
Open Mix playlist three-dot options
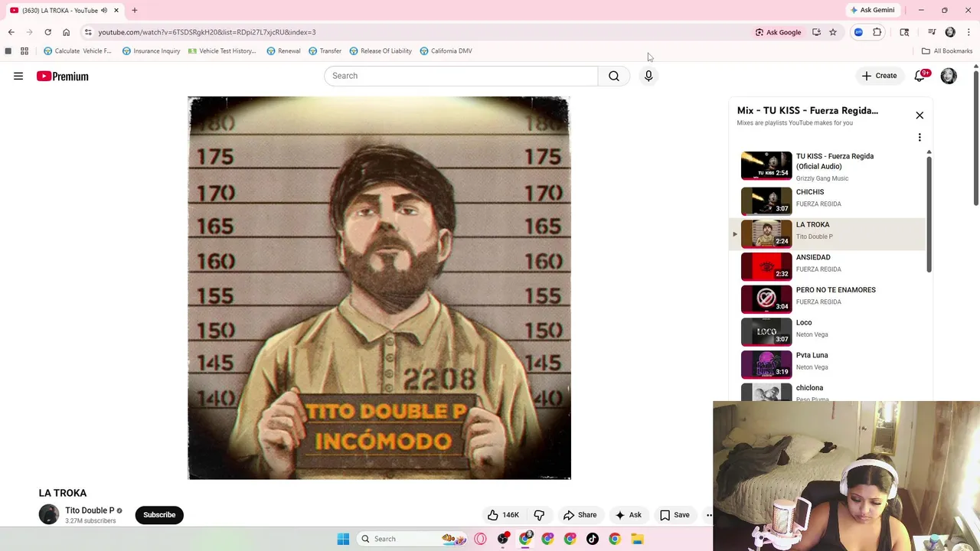click(920, 138)
